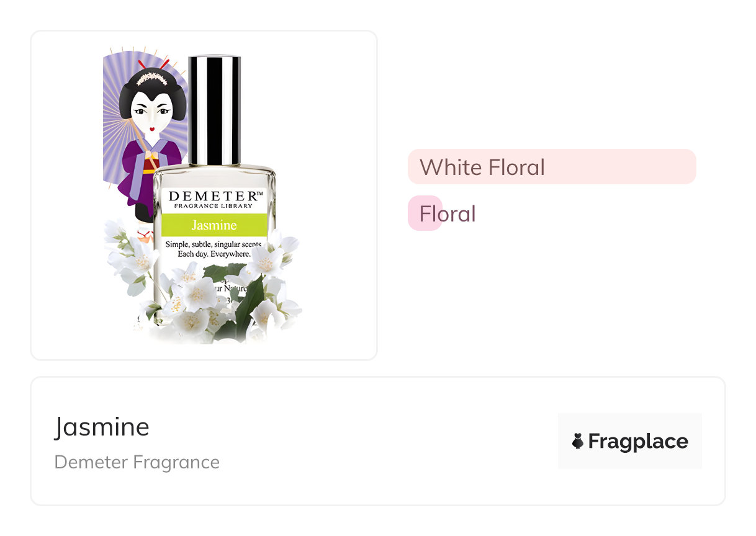This screenshot has height=536, width=756.
Task: Click the empty area of product info card
Action: pos(385,441)
